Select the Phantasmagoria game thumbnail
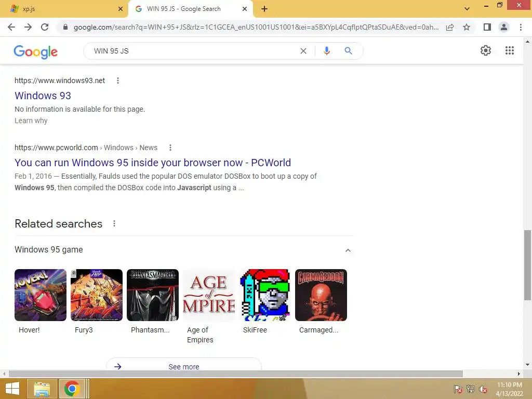Screen dimensions: 532x399 [x=153, y=295]
